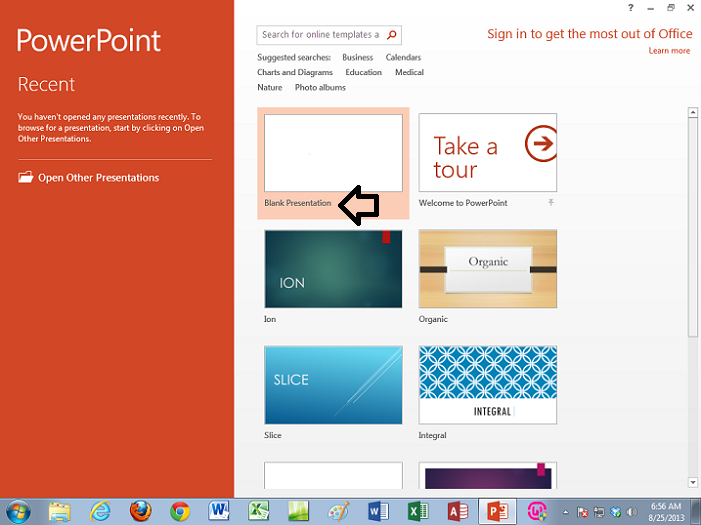Click the Medical suggested search
Viewport: 701px width, 525px height.
click(x=409, y=72)
